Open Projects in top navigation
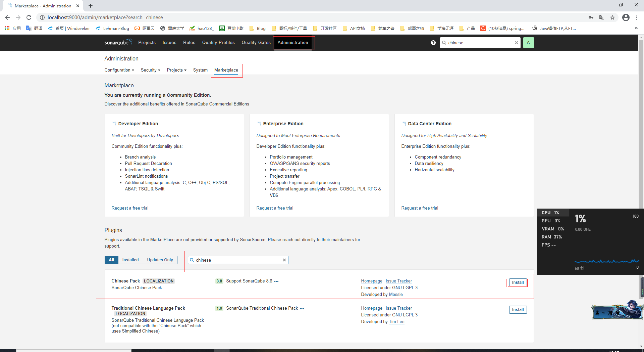 coord(147,43)
